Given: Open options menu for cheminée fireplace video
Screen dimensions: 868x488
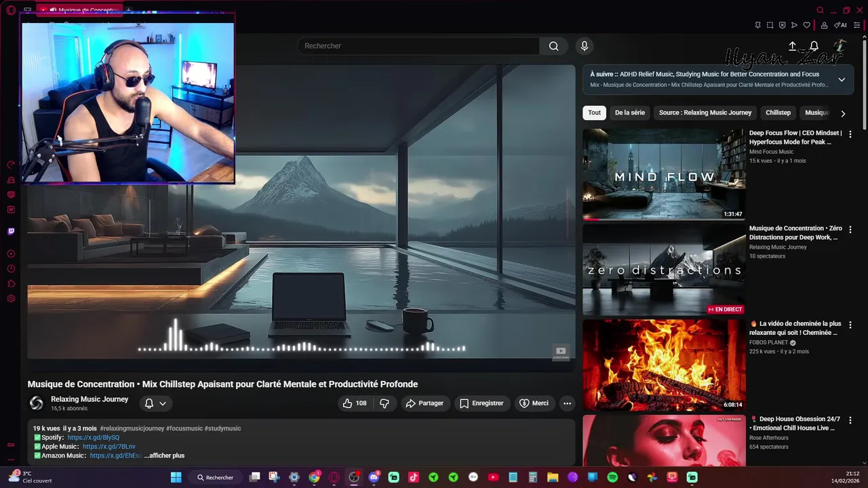Looking at the screenshot, I should click(850, 325).
